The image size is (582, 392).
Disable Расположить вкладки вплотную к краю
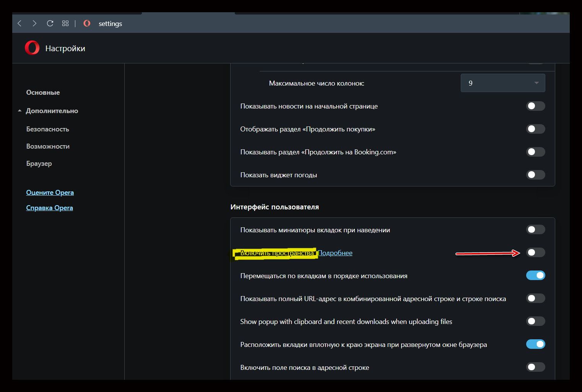(x=536, y=344)
